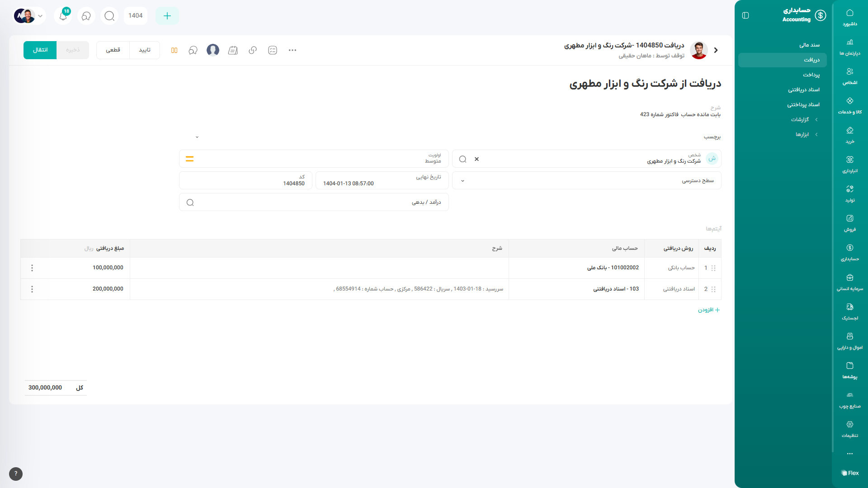Open the chat bubbles icon in document toolbar

[193, 50]
